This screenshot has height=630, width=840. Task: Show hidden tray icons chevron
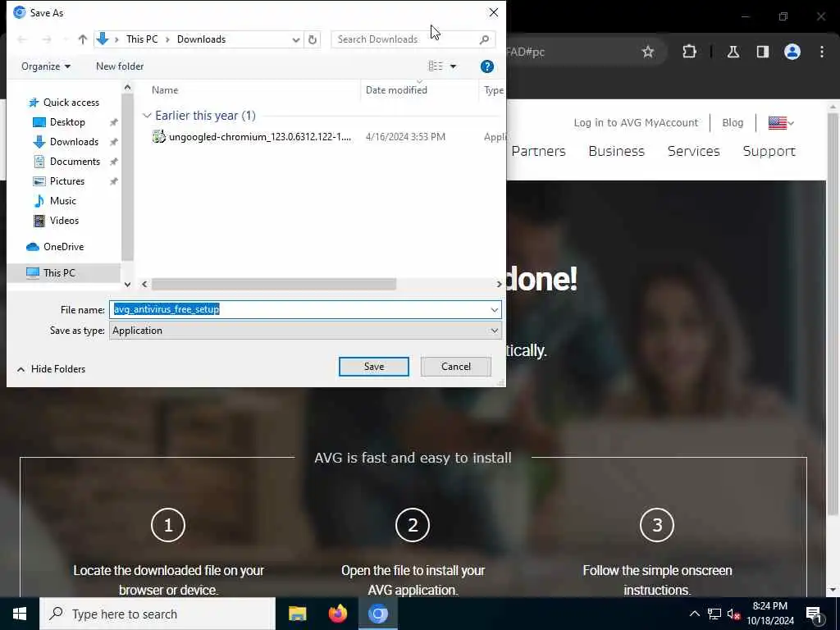(x=694, y=614)
